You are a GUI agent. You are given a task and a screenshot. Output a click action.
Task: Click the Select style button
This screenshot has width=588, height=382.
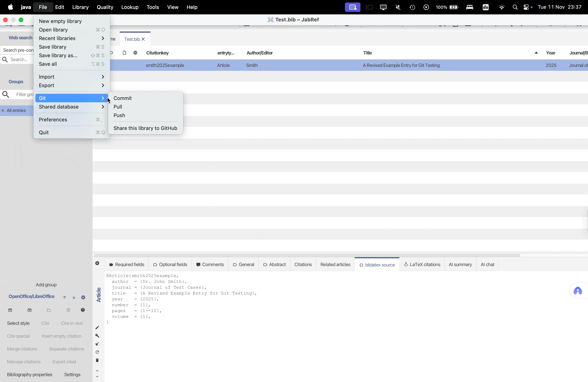18,323
